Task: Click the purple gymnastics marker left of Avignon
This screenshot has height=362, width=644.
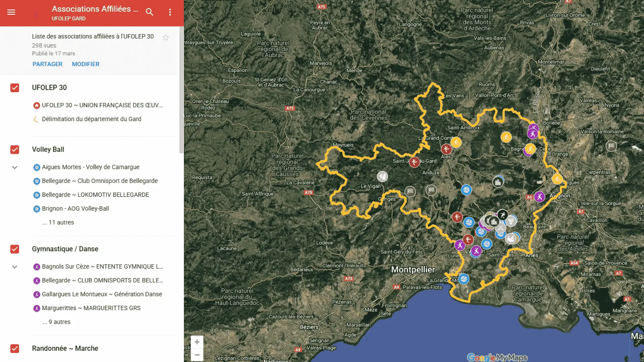Action: pos(539,197)
